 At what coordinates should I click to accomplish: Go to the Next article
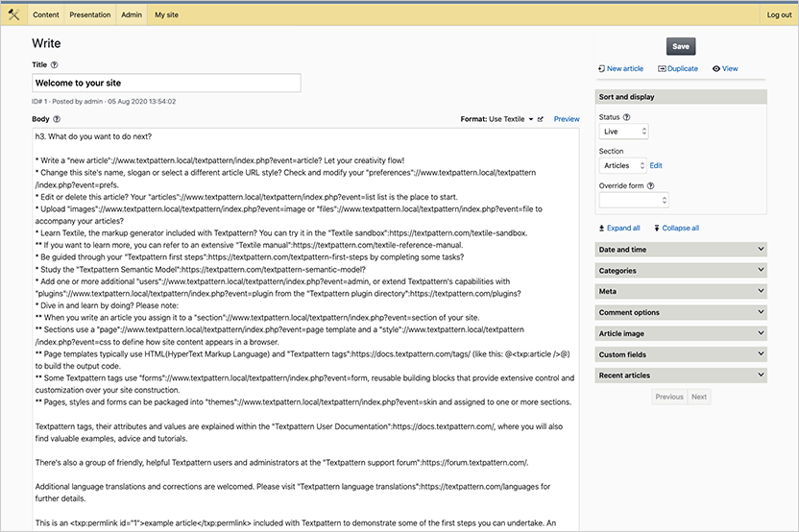click(x=699, y=397)
